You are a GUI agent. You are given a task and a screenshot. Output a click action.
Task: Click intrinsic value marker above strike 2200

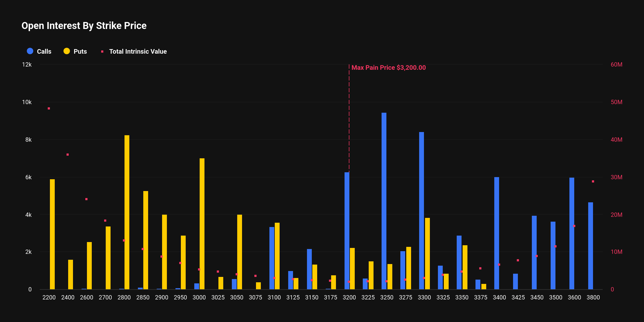click(49, 108)
